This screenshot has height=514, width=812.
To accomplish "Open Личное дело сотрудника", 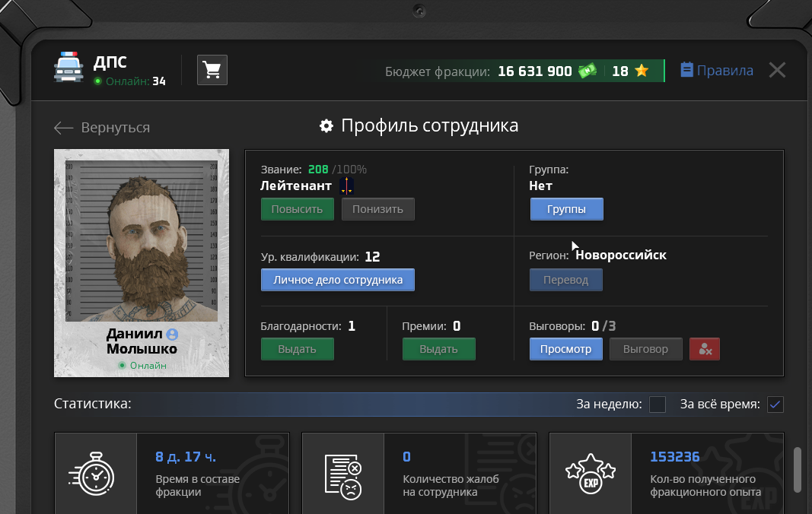I will [338, 280].
